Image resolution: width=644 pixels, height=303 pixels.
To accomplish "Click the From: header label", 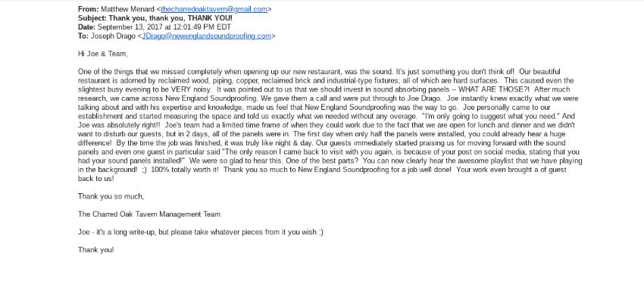I will click(89, 9).
